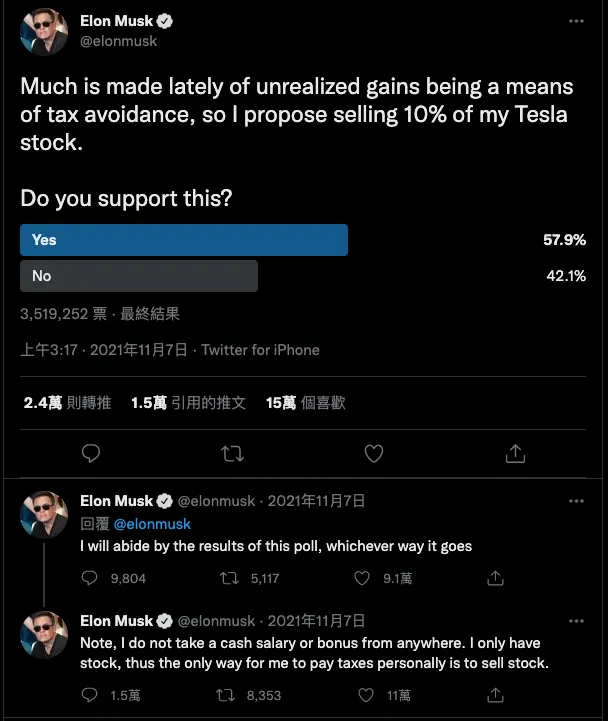This screenshot has width=608, height=721.
Task: View the 1.5萬 quote tweets list
Action: 188,403
